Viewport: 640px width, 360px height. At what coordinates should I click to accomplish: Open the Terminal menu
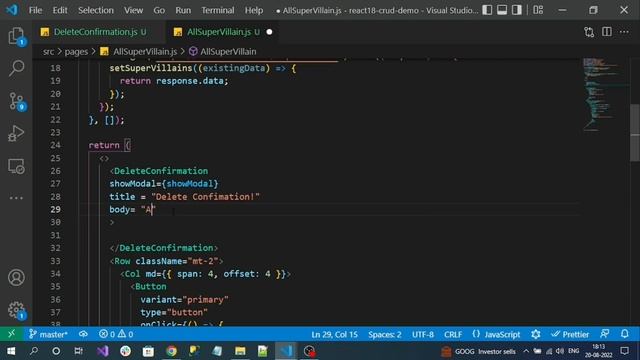(218, 10)
